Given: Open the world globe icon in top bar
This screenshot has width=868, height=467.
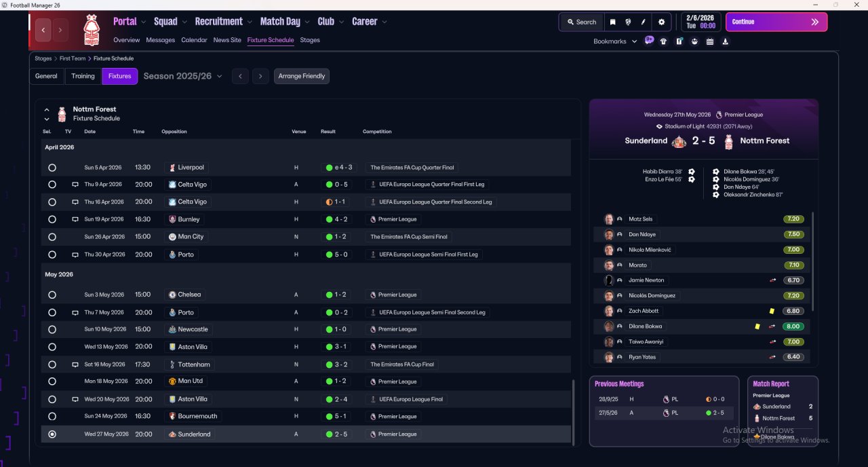Looking at the screenshot, I should (x=628, y=22).
